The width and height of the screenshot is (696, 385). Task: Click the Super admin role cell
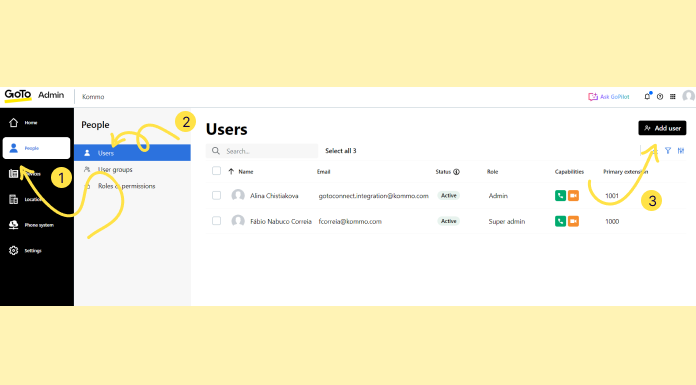coord(506,222)
